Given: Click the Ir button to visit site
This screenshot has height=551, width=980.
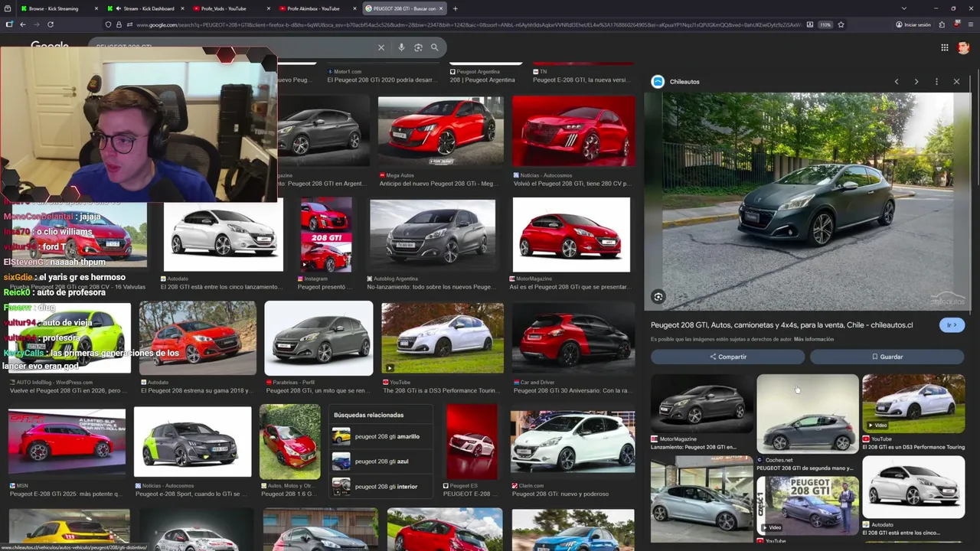Looking at the screenshot, I should click(x=952, y=325).
